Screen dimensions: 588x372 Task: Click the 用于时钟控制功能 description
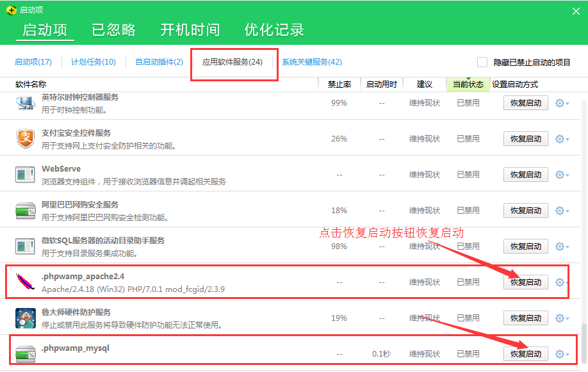pos(74,110)
